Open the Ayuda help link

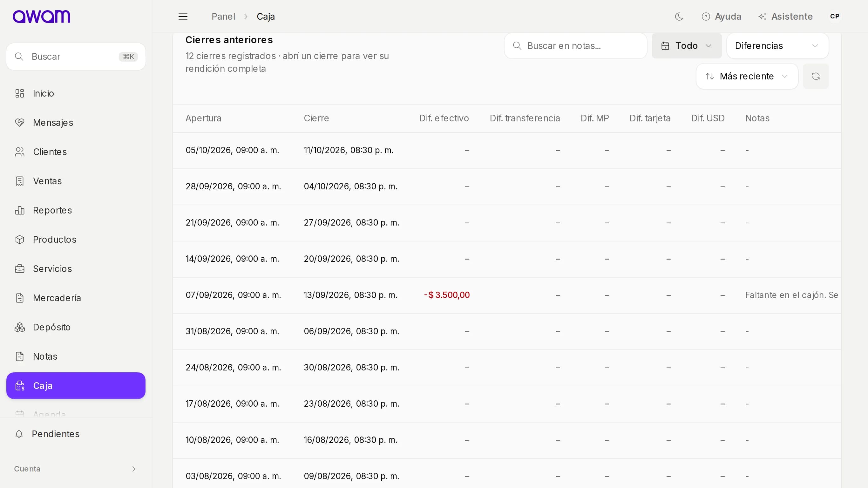722,17
